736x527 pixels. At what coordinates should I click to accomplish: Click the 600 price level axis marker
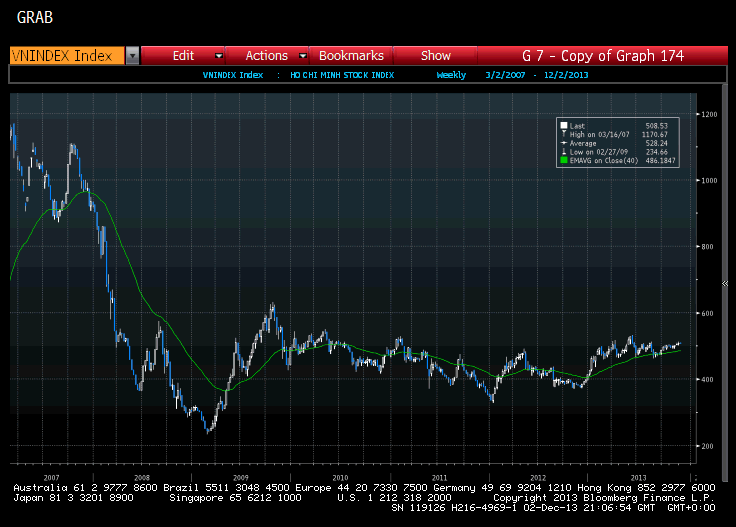pos(709,313)
